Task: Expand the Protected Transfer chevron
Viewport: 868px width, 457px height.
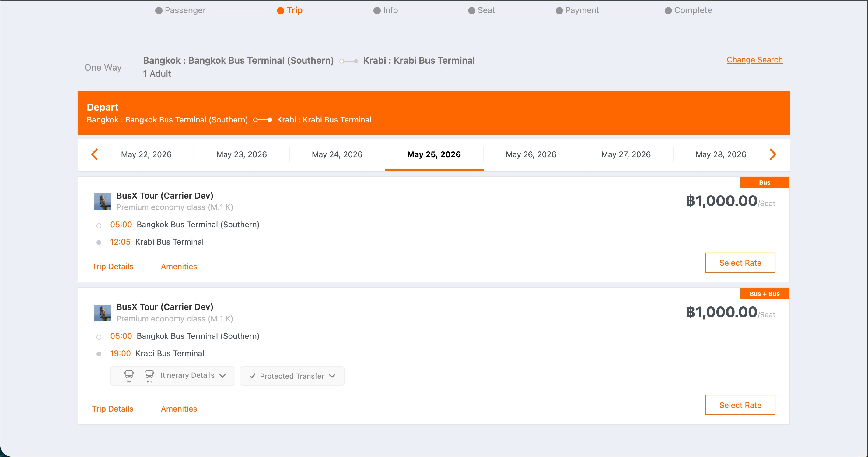Action: [x=332, y=376]
